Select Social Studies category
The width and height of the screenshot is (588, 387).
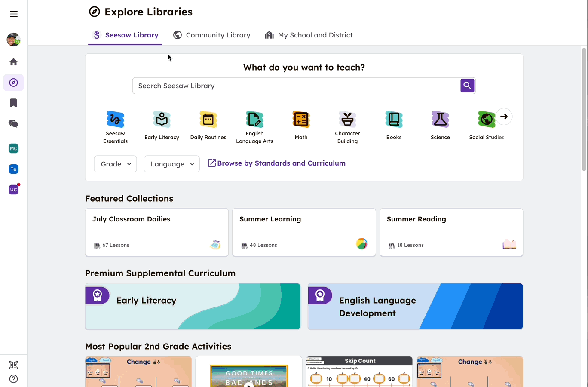tap(487, 125)
